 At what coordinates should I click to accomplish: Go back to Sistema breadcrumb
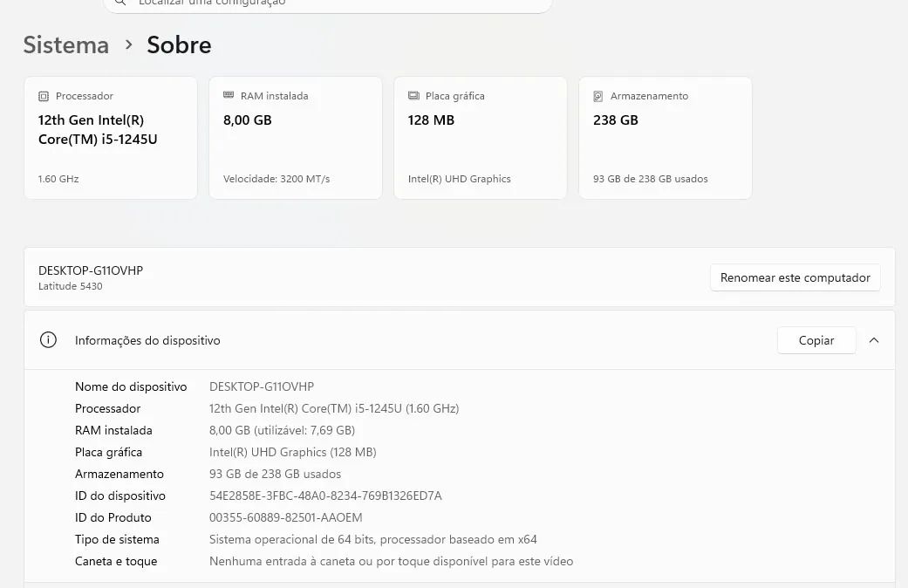click(x=66, y=45)
